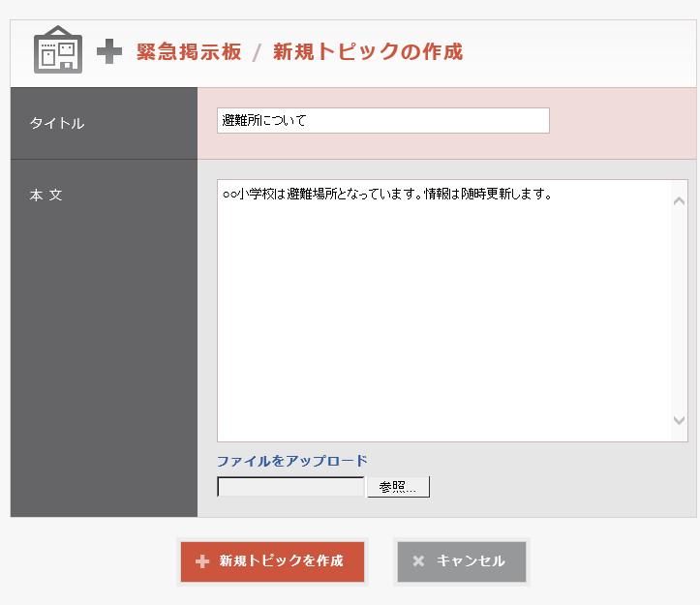Click the X icon on キャンセル button
Viewport: 700px width, 605px height.
418,561
